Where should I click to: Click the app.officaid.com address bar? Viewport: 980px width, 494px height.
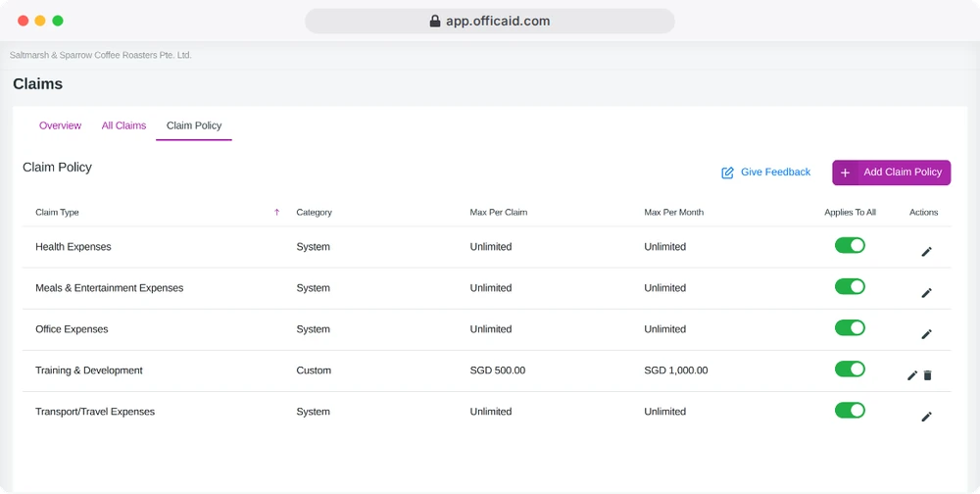(x=490, y=22)
